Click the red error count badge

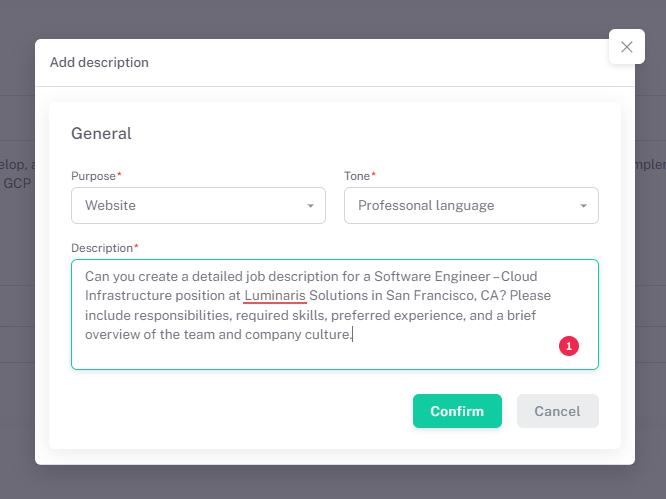click(x=569, y=346)
